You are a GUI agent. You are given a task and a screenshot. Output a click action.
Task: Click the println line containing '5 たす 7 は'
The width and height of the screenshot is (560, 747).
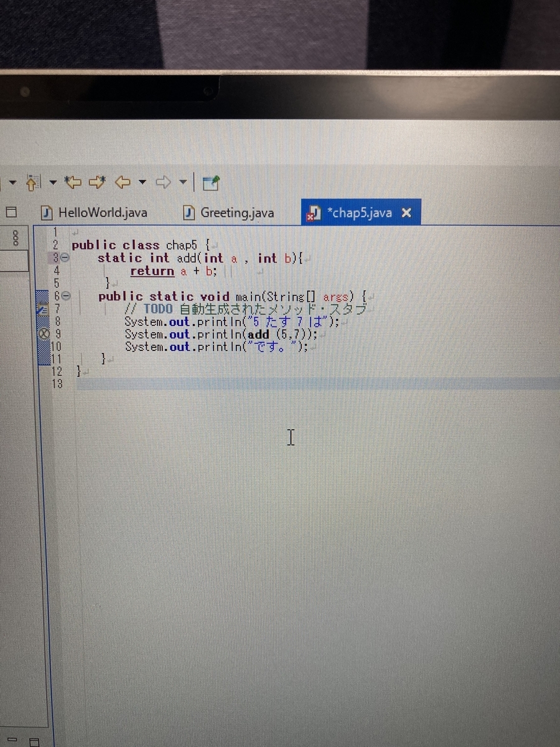pos(232,321)
